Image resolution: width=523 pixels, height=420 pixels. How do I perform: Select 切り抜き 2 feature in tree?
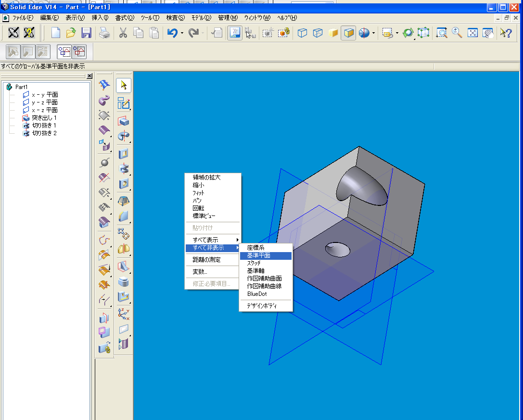tap(44, 133)
